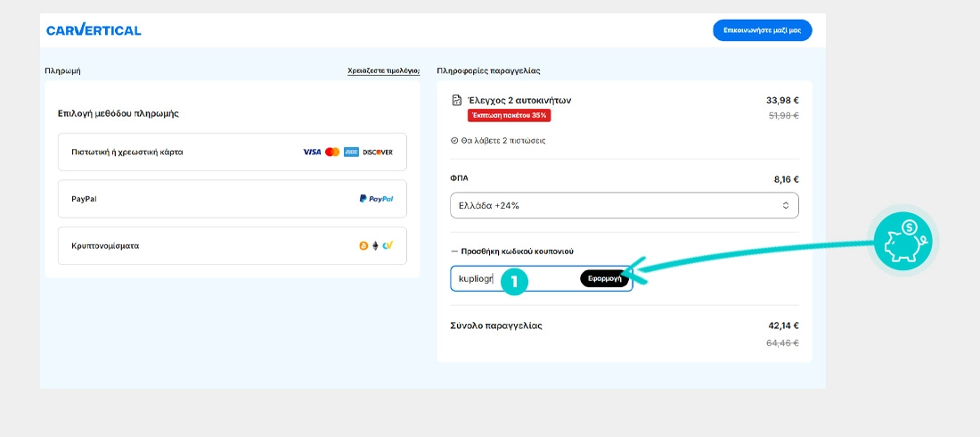Viewport: 980px width, 437px height.
Task: Collapse the Προσθήκη κωδικού κουπονιού section
Action: 518,251
